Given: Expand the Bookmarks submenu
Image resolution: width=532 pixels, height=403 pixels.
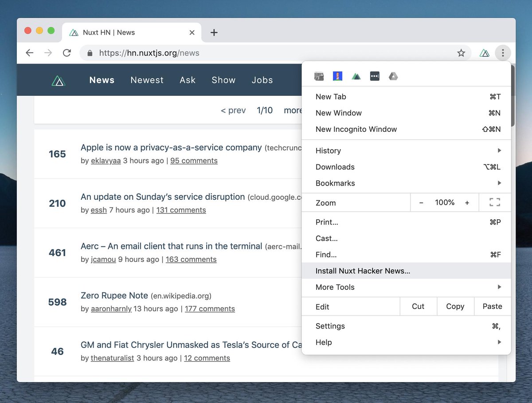Looking at the screenshot, I should pyautogui.click(x=407, y=183).
